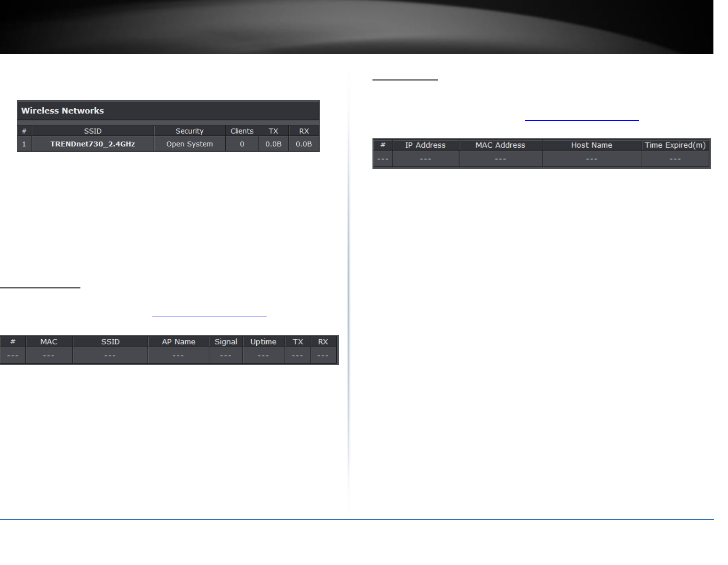
Task: Click RX header in the Signal table
Action: pos(323,342)
